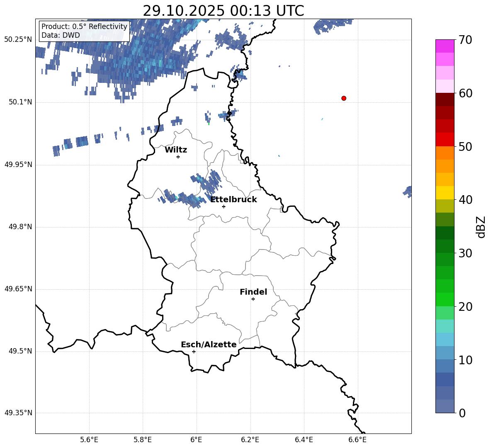This screenshot has width=491, height=448.
Task: Click the colorbar tick label 0
Action: point(462,413)
